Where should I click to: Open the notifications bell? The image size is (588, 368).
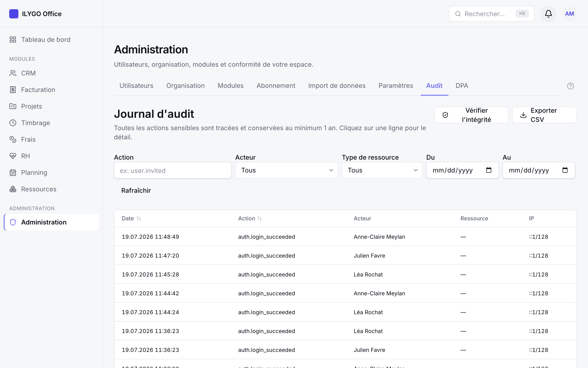(548, 14)
